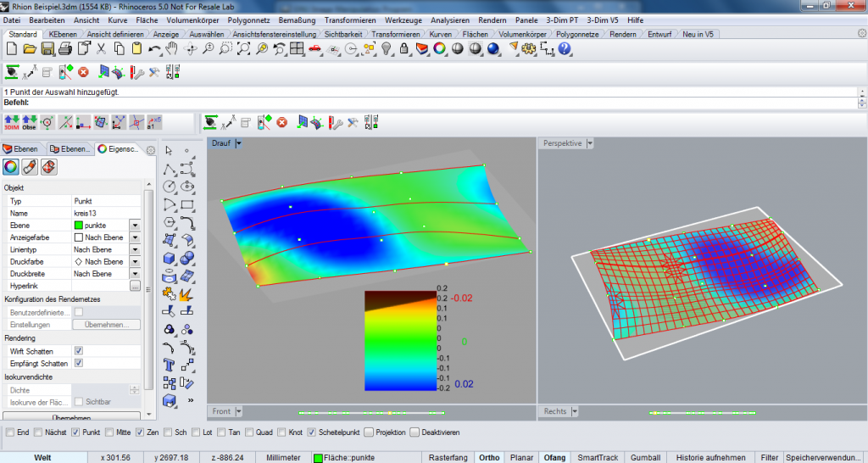Print with the printer icon
Image resolution: width=868 pixels, height=463 pixels.
coord(64,49)
